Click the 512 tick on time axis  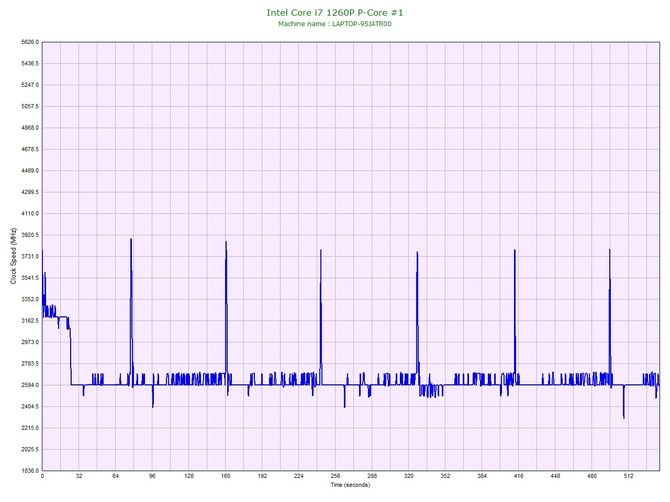click(x=629, y=476)
